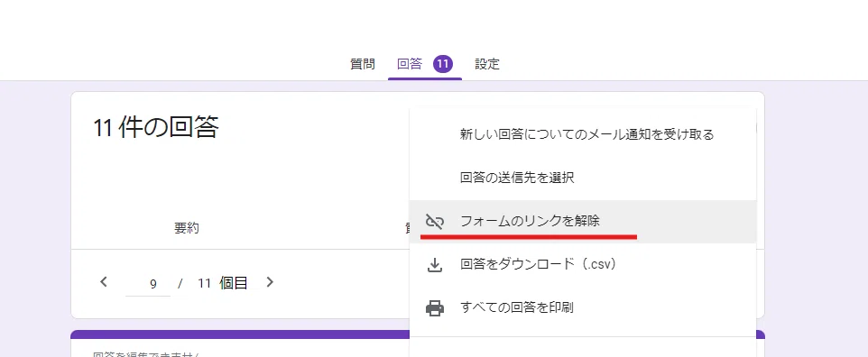Click the download arrow icon in menu
The image size is (868, 357).
click(x=435, y=264)
